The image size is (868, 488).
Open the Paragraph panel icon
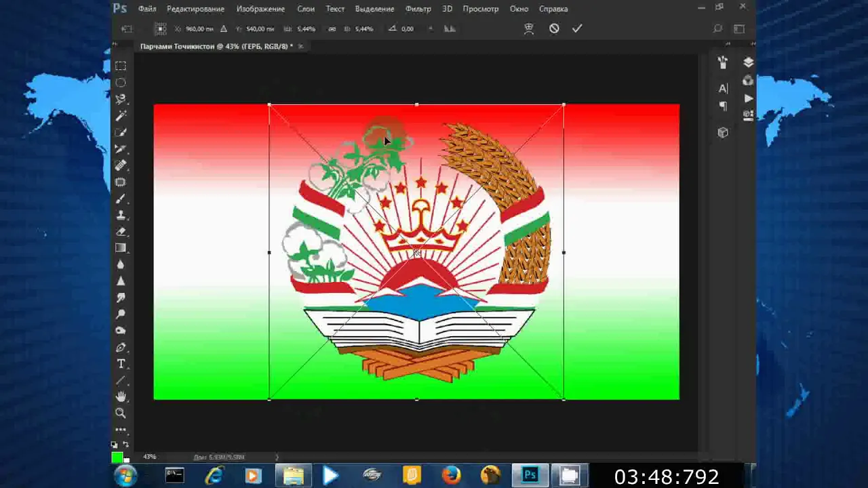[723, 106]
